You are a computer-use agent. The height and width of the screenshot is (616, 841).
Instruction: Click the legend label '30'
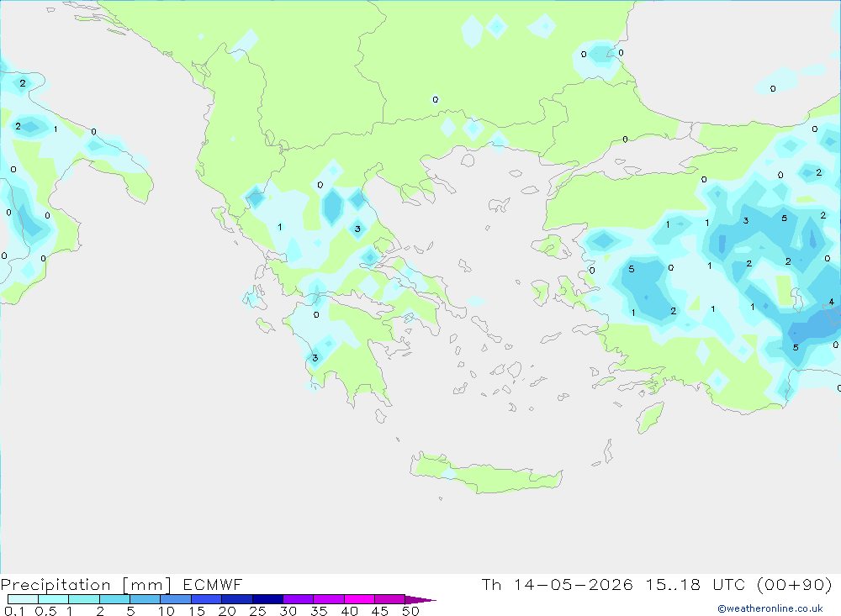point(288,611)
